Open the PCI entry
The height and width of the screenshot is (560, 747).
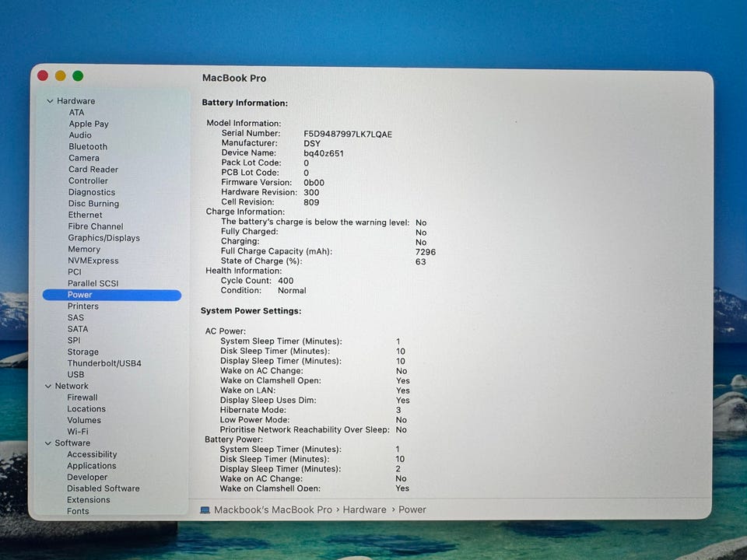coord(75,272)
